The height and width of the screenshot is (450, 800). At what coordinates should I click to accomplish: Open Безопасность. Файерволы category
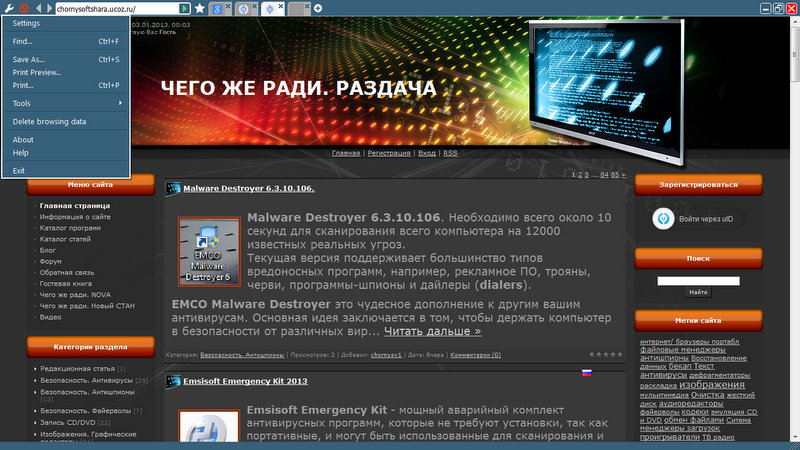(86, 410)
